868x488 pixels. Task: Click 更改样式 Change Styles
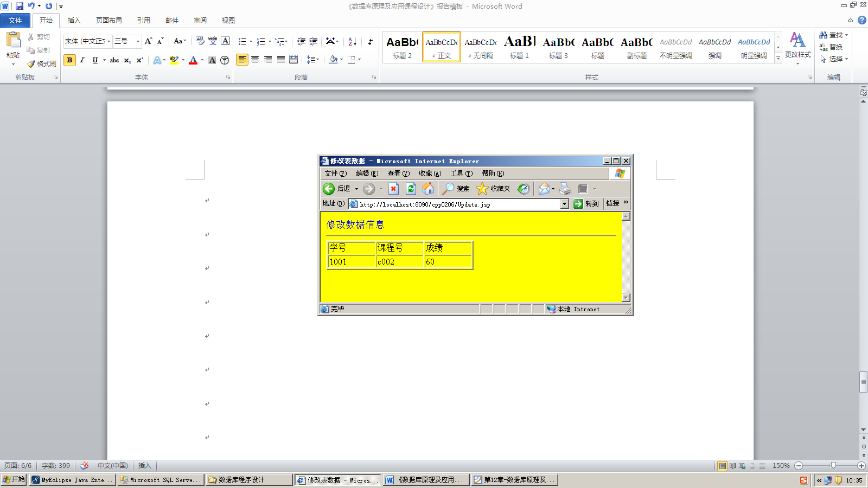797,48
